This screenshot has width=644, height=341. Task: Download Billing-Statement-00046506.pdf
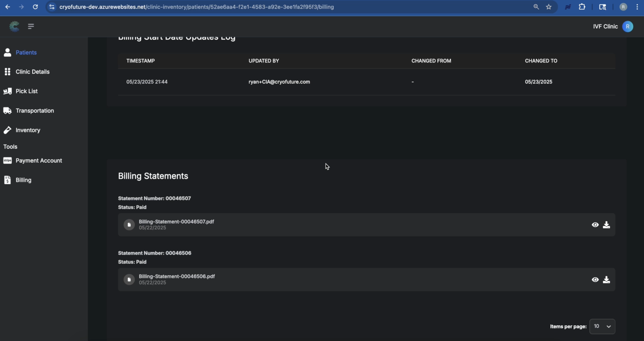pyautogui.click(x=606, y=279)
